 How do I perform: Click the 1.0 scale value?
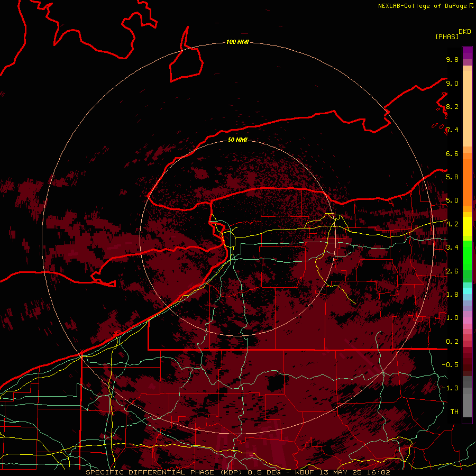pos(452,318)
